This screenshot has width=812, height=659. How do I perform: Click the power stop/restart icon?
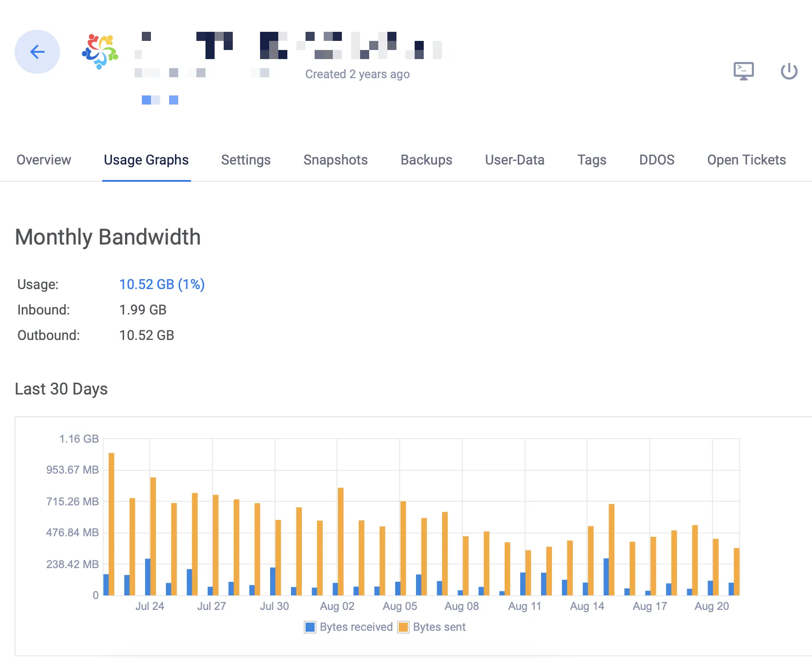(x=789, y=71)
